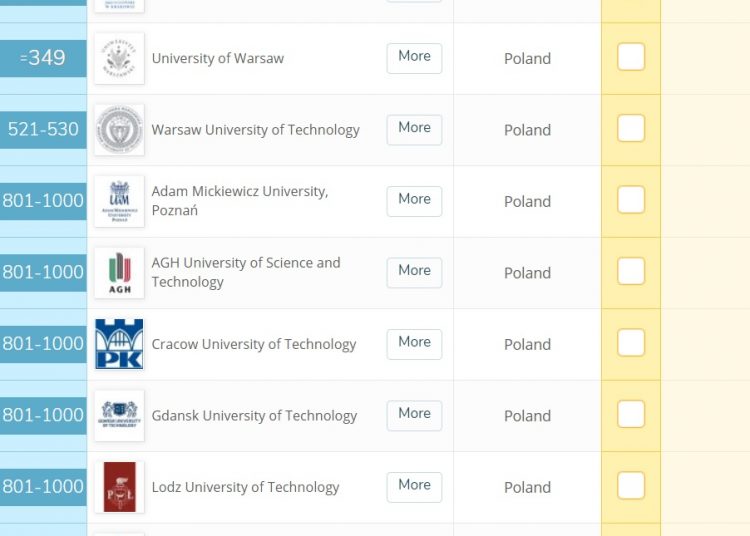
Task: Open the Cracow University of Technology link
Action: 254,344
